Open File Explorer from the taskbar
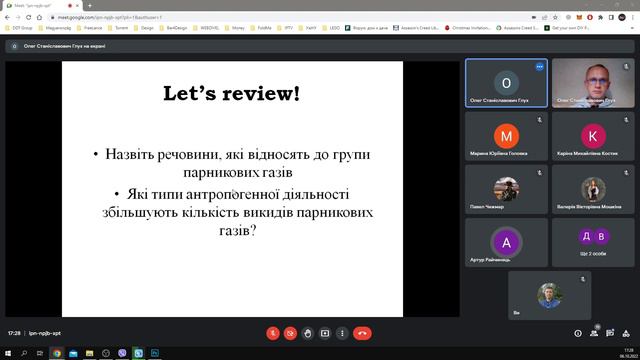The height and width of the screenshot is (360, 640). pos(89,353)
